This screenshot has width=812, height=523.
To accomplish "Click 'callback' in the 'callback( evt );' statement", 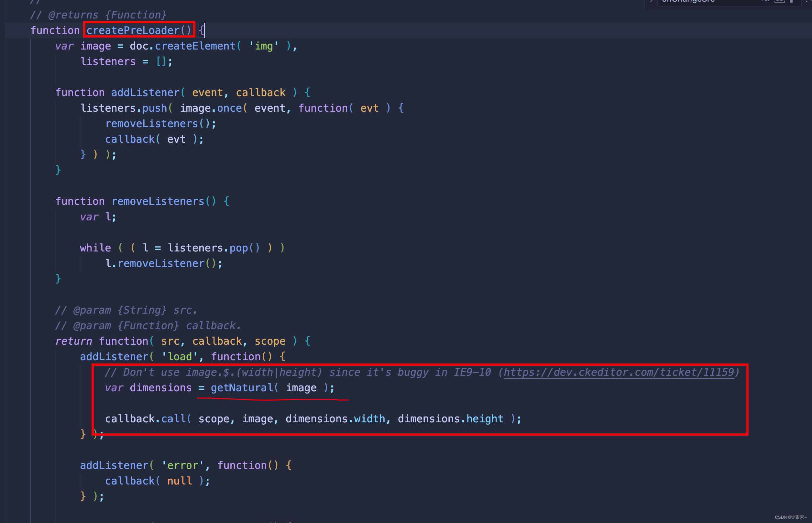I will point(130,139).
